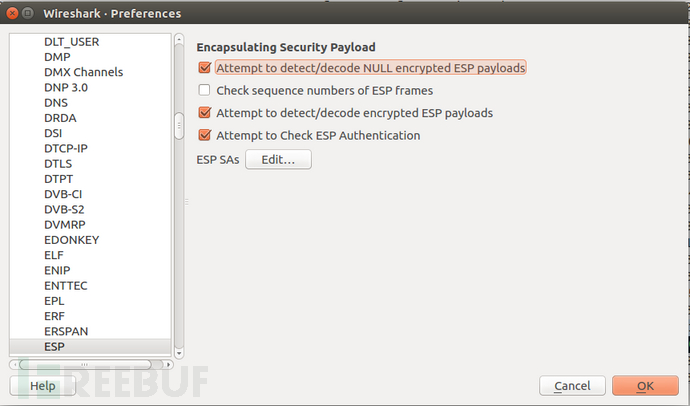The image size is (690, 406).
Task: Pick the ENTTEC protocol entry
Action: [x=65, y=285]
